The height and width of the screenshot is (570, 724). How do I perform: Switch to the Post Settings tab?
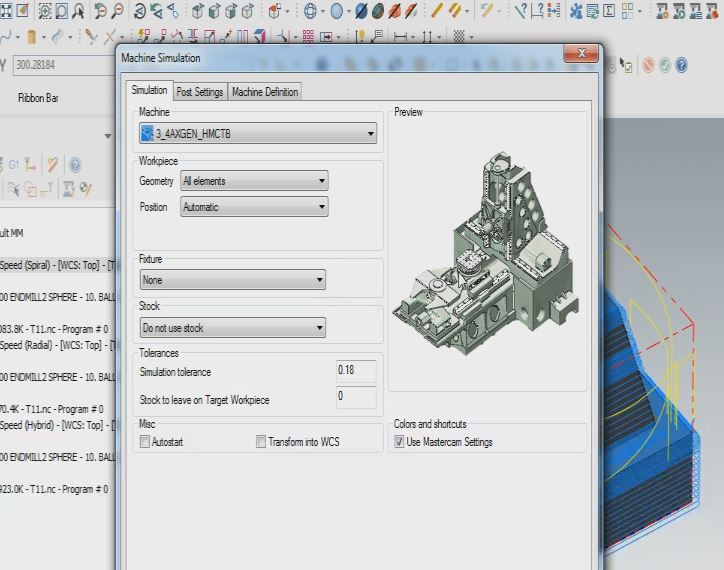200,92
